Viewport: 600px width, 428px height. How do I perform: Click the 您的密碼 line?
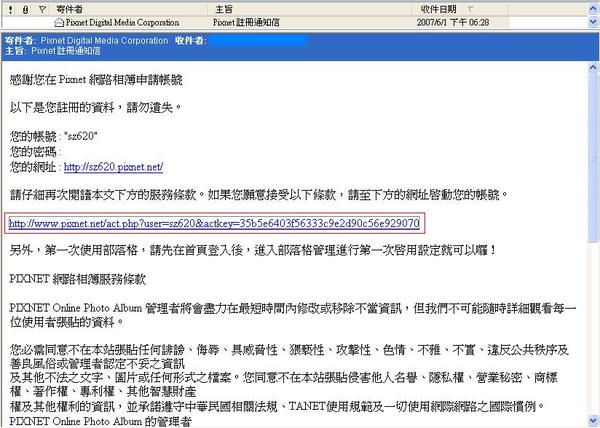coord(36,152)
